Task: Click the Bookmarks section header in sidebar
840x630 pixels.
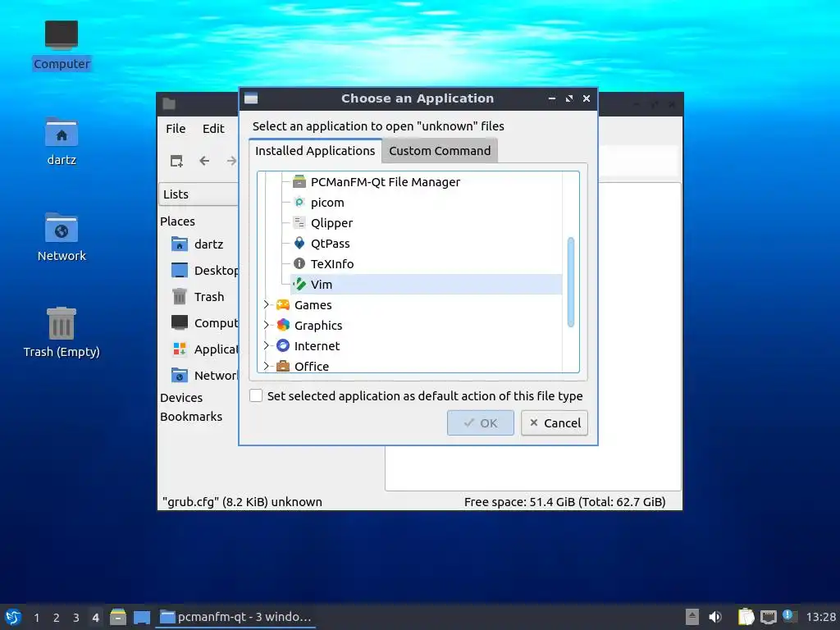Action: pos(190,417)
